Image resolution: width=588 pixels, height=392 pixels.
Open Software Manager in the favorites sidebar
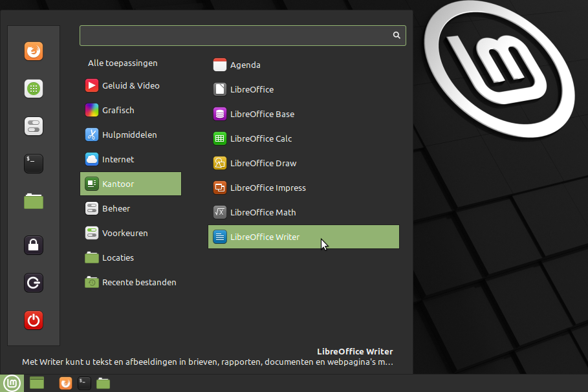pos(34,89)
